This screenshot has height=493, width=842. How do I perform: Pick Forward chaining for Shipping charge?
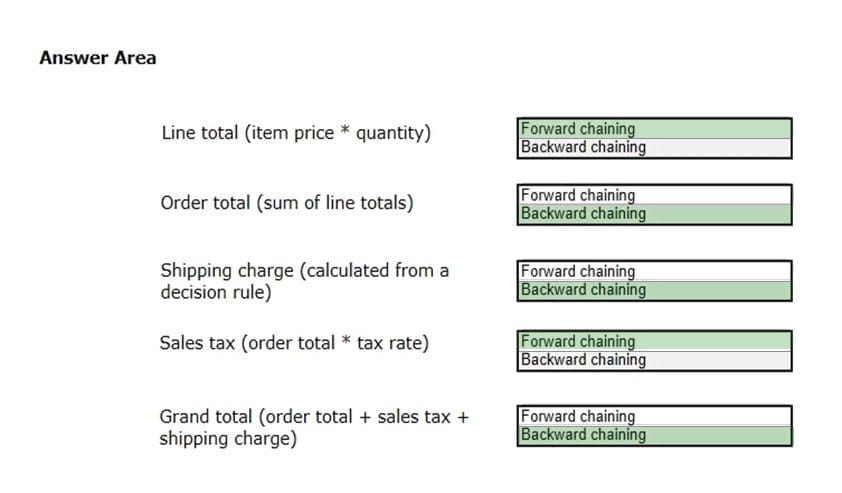(x=654, y=271)
